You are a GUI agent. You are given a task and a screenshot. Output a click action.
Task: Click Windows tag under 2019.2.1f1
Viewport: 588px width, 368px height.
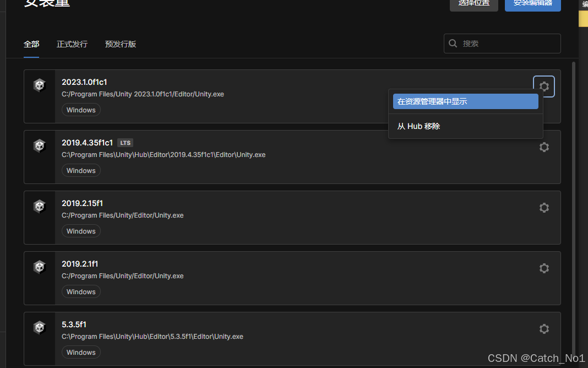(x=81, y=291)
